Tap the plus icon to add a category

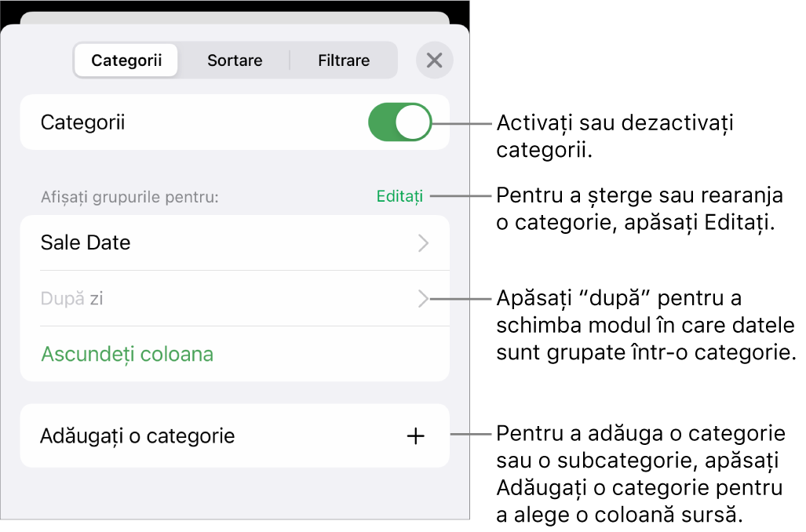414,435
